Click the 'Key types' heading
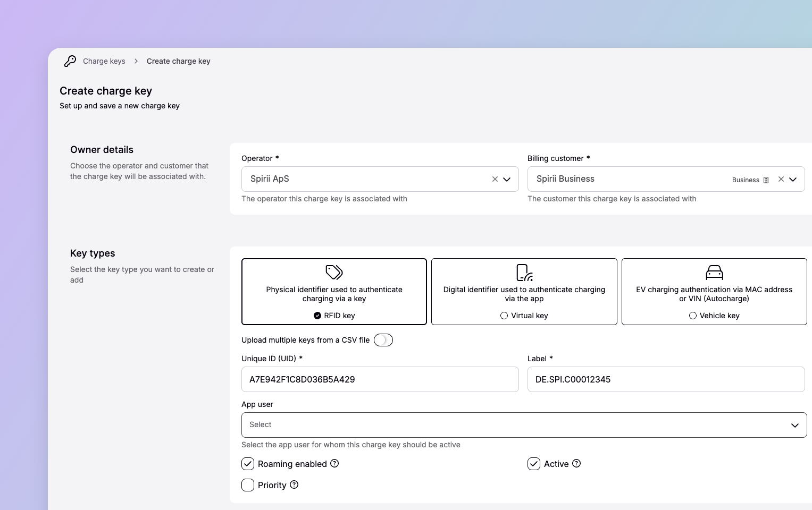This screenshot has width=812, height=510. (x=93, y=253)
